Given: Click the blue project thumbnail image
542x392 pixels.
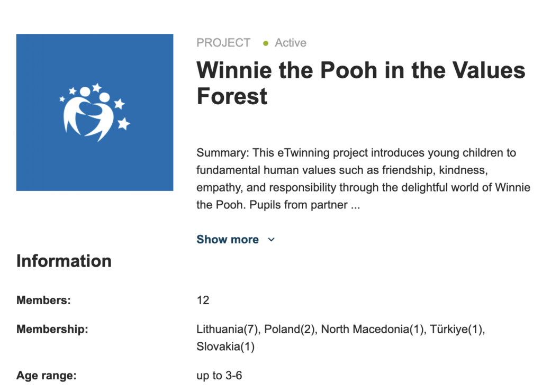Looking at the screenshot, I should [x=95, y=112].
